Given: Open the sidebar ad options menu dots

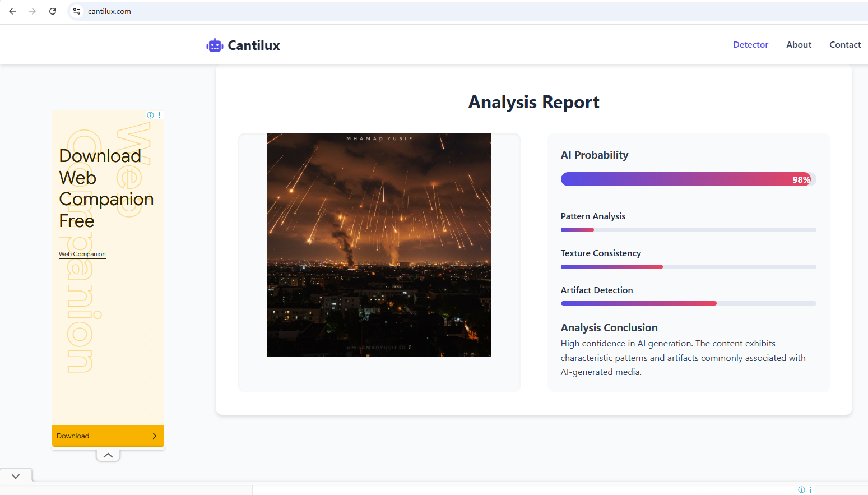Looking at the screenshot, I should tap(160, 115).
